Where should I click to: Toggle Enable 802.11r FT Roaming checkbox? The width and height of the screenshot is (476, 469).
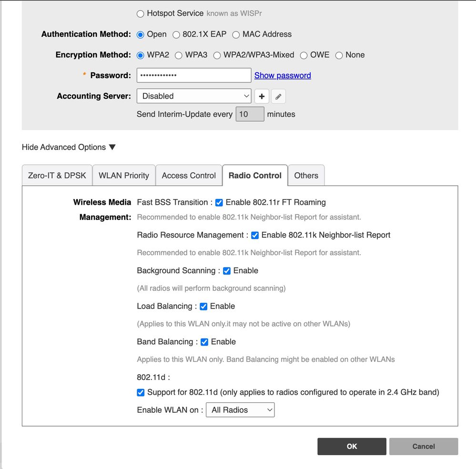(x=219, y=202)
